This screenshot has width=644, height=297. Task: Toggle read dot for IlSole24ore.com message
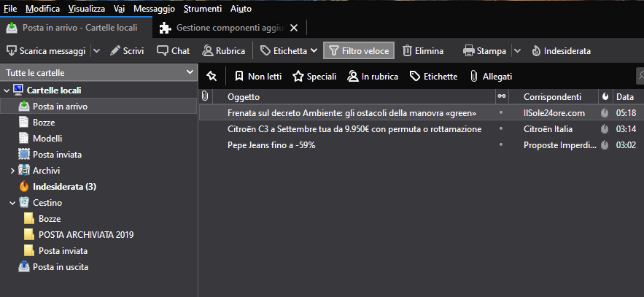pos(500,112)
